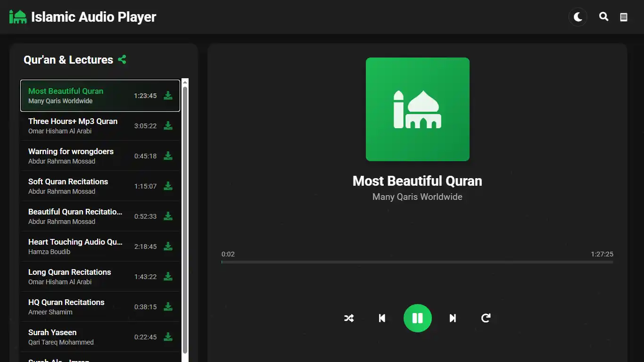Click Ameer Shamim artist name

pyautogui.click(x=50, y=312)
